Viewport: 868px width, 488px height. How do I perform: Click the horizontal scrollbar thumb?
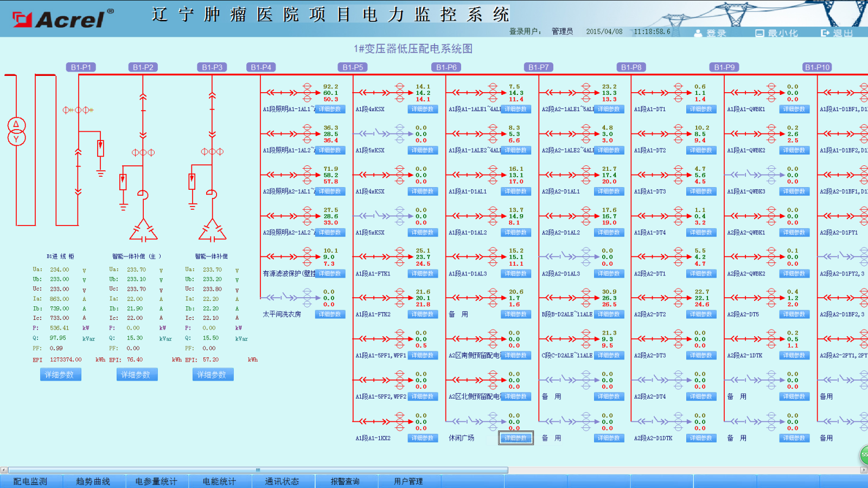pyautogui.click(x=258, y=470)
